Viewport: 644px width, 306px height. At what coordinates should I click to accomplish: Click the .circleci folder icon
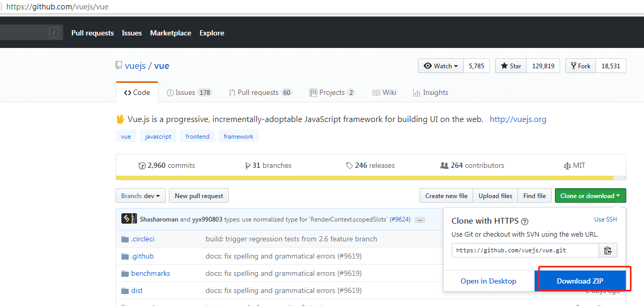point(125,239)
